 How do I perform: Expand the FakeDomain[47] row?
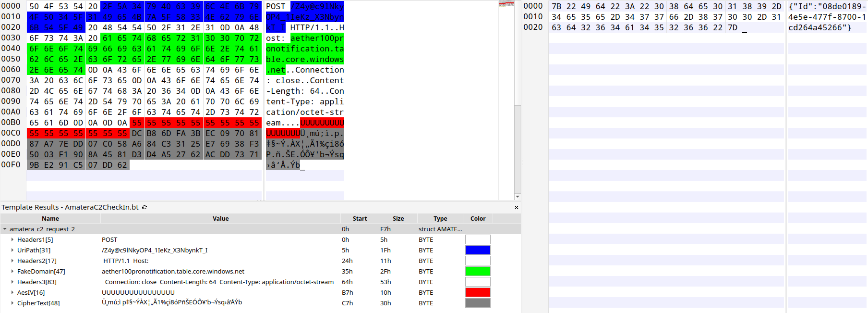click(12, 272)
